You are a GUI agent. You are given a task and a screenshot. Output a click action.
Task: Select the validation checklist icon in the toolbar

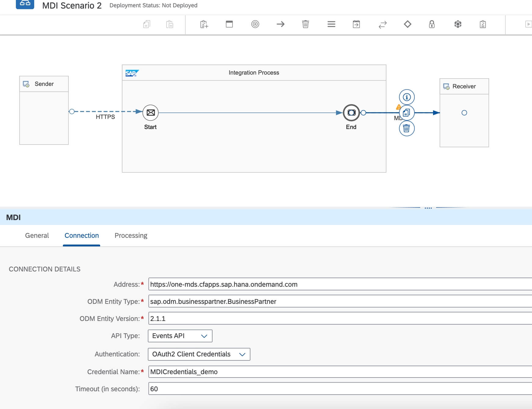(x=482, y=24)
